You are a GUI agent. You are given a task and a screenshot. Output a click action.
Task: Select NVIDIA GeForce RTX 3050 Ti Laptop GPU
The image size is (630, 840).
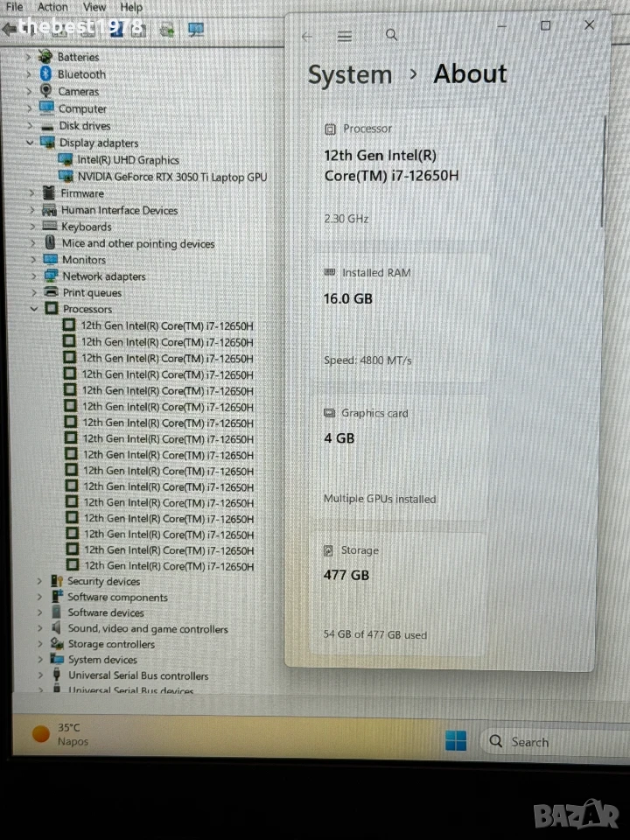[172, 177]
